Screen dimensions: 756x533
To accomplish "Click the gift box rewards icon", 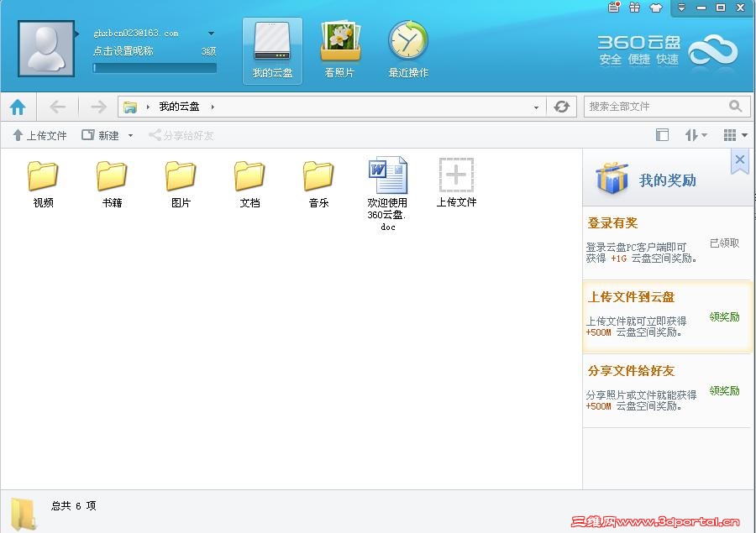I will (x=612, y=178).
